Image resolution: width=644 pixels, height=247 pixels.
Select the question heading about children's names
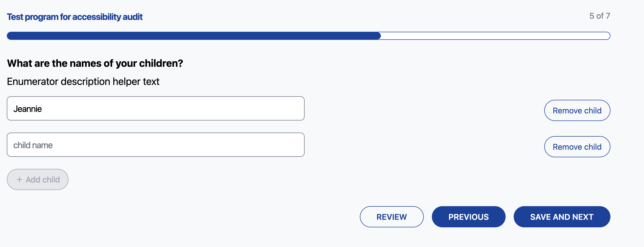pos(95,63)
